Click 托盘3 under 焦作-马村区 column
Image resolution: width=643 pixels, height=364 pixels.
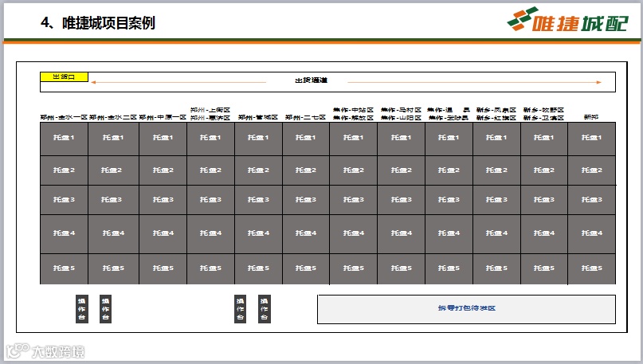(401, 200)
